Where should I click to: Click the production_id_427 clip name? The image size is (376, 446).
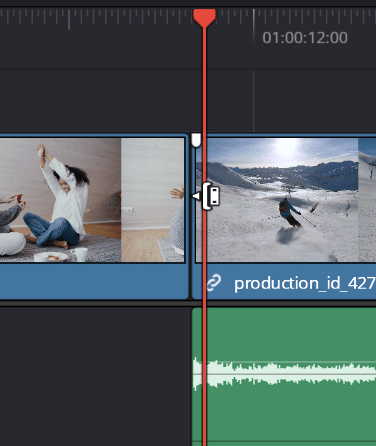tap(305, 284)
